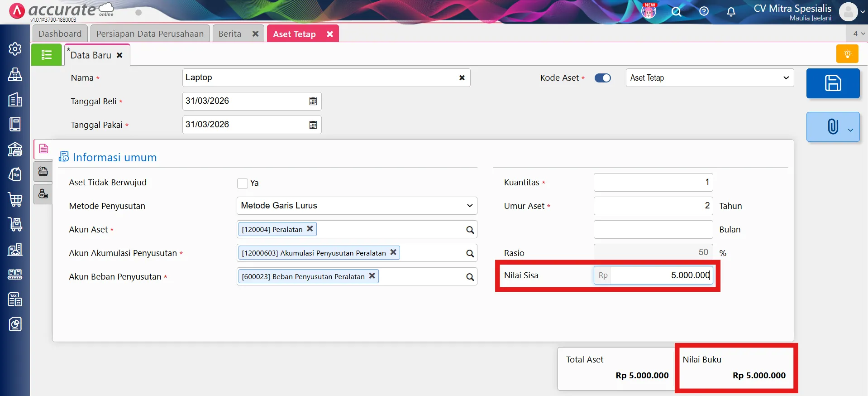Open calendar picker for Tanggal Beli
Screen dimensions: 868x396
click(313, 101)
